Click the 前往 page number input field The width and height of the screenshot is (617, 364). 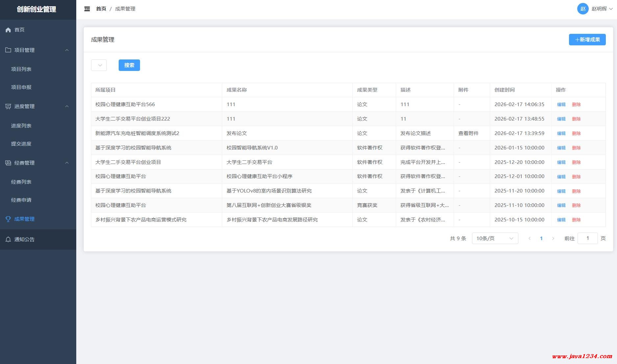587,239
